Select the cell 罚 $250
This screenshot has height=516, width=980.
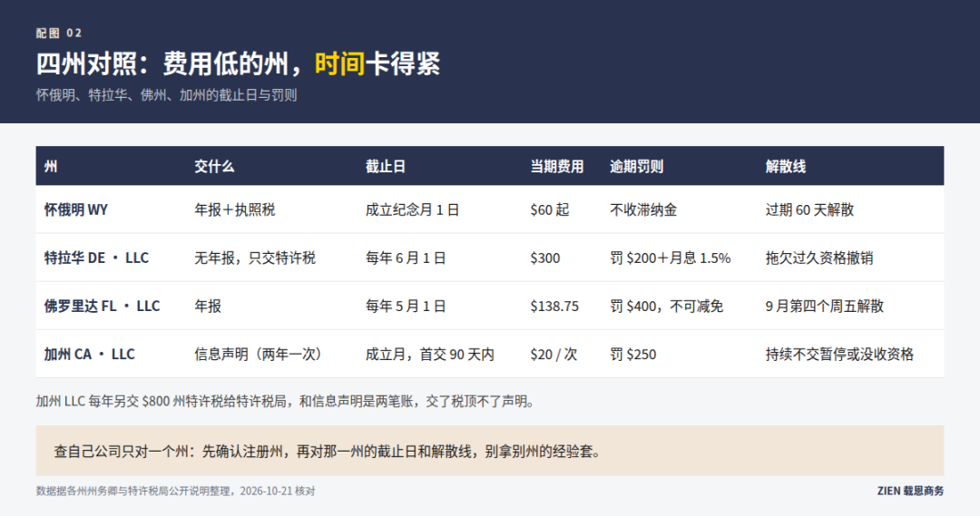pyautogui.click(x=633, y=355)
